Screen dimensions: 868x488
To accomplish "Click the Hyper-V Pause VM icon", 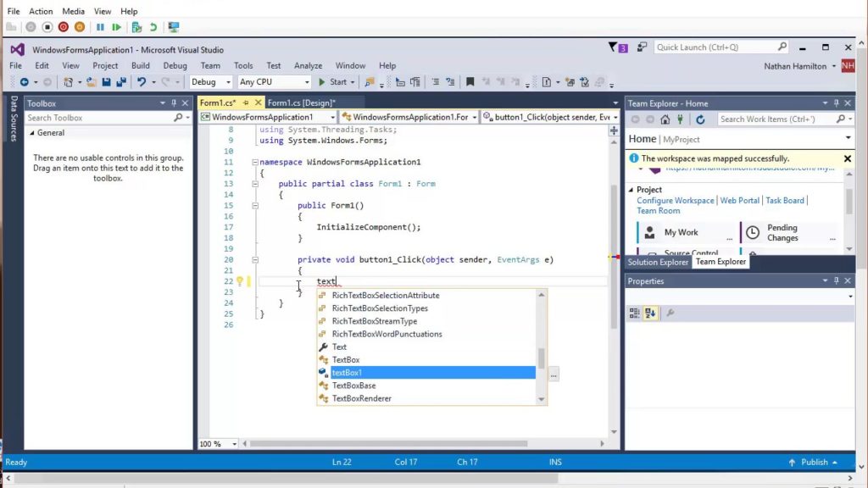I will point(100,27).
